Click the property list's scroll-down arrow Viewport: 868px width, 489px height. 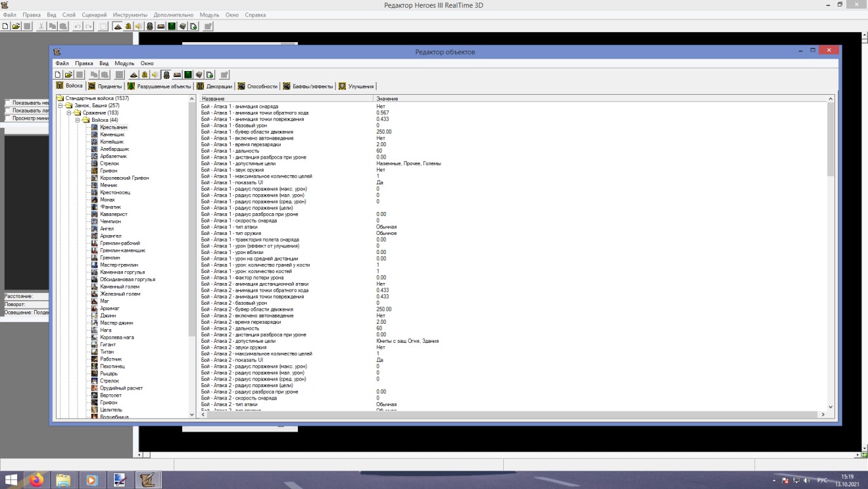[830, 407]
